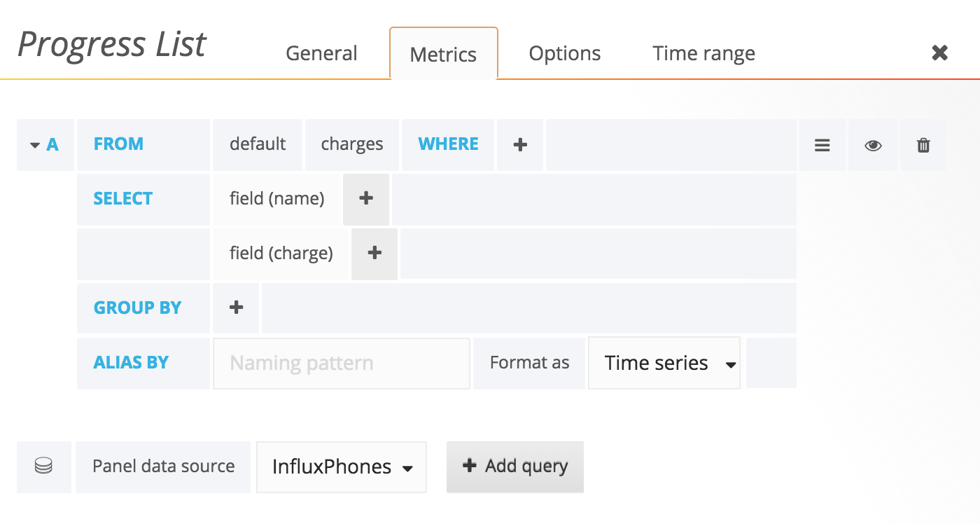The width and height of the screenshot is (980, 524).
Task: Click plus icon after WHERE
Action: coord(520,145)
